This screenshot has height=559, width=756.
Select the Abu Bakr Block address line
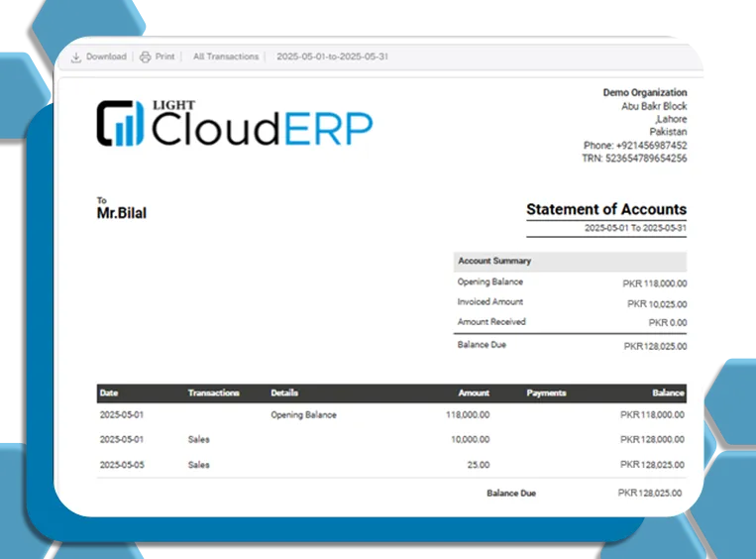654,106
